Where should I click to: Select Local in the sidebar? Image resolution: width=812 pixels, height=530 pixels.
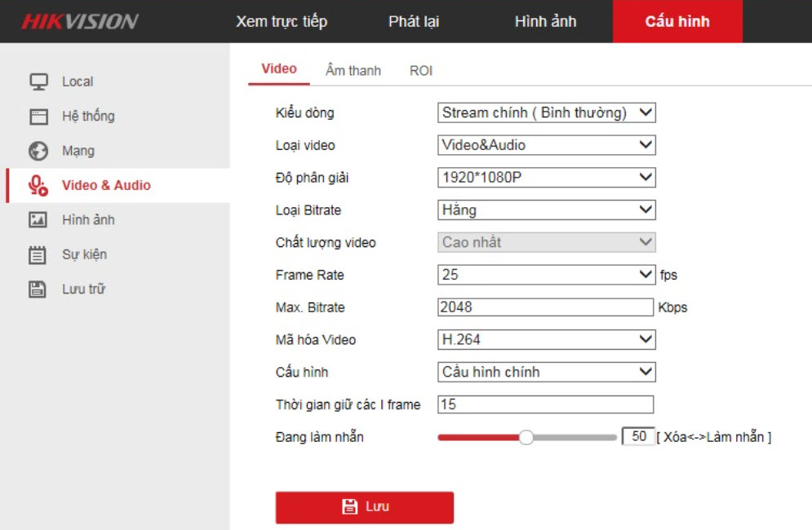[78, 82]
